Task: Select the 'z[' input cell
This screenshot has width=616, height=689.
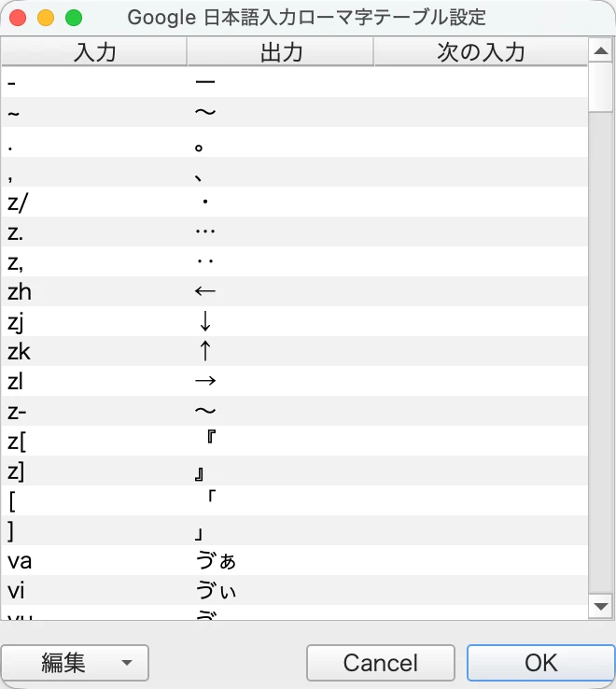Action: 94,441
